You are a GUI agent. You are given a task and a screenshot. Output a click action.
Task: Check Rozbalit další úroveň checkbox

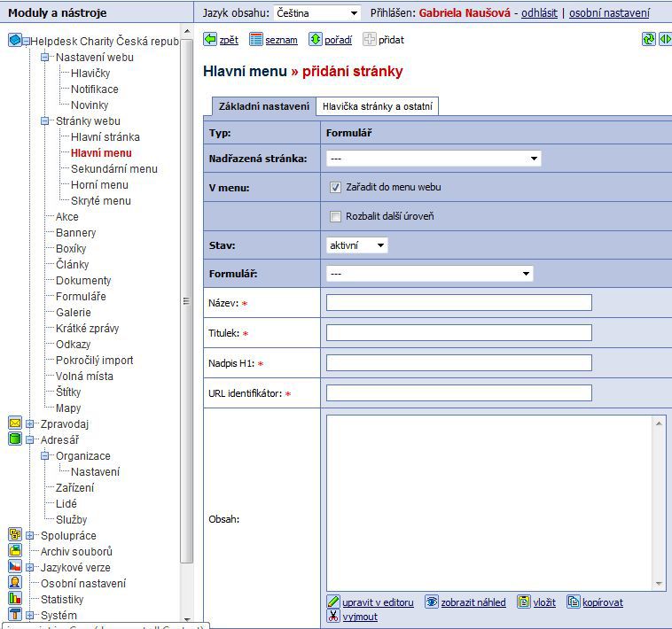[335, 216]
